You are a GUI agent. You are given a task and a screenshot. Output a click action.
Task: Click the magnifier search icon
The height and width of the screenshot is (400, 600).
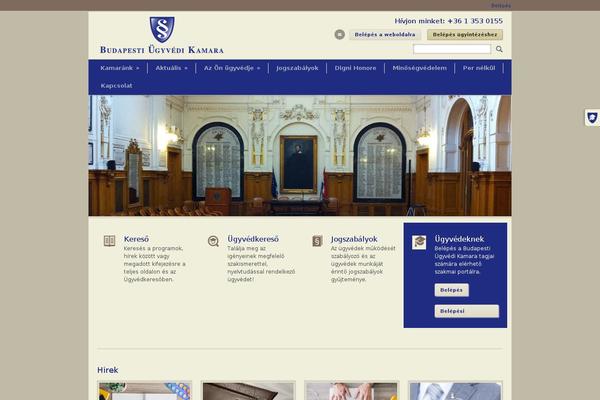(x=499, y=49)
